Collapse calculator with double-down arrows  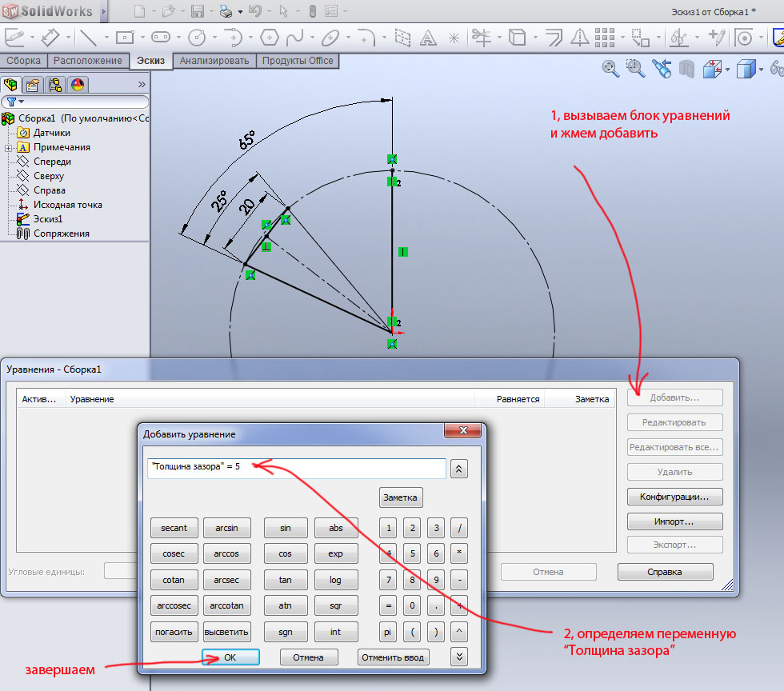[x=458, y=657]
